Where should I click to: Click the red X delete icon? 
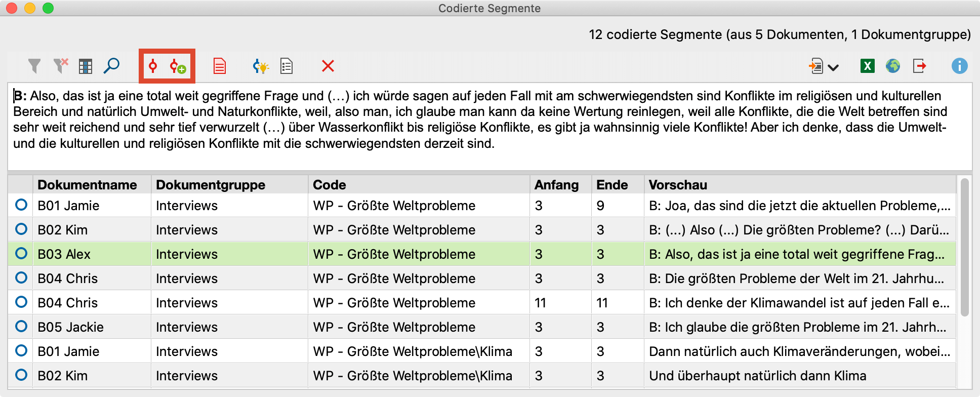pos(328,66)
